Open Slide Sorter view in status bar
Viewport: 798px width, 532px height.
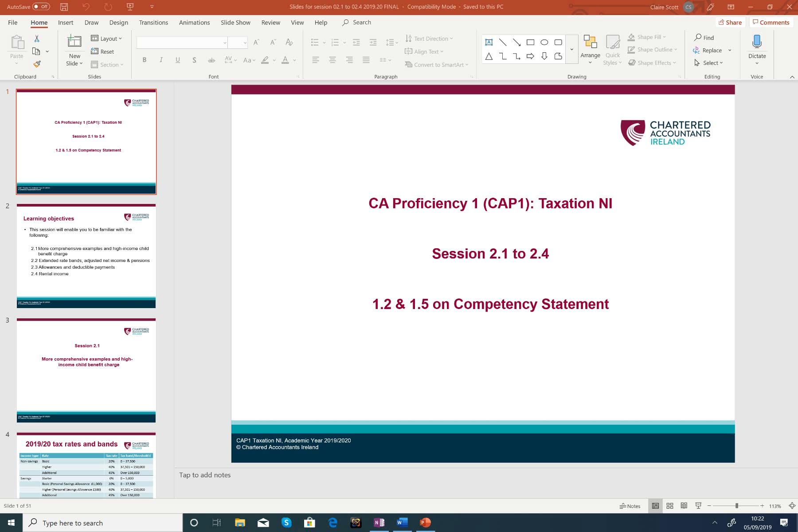pos(670,506)
